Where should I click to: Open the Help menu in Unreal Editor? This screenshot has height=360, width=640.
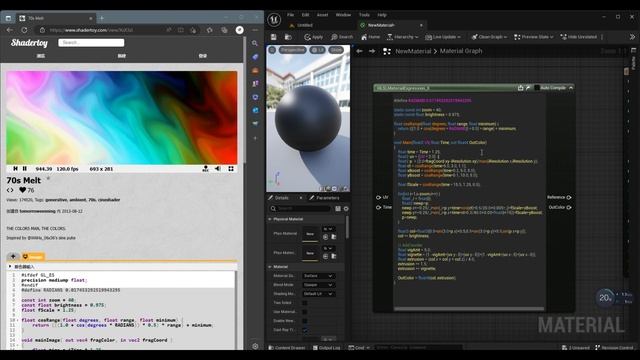pos(382,15)
